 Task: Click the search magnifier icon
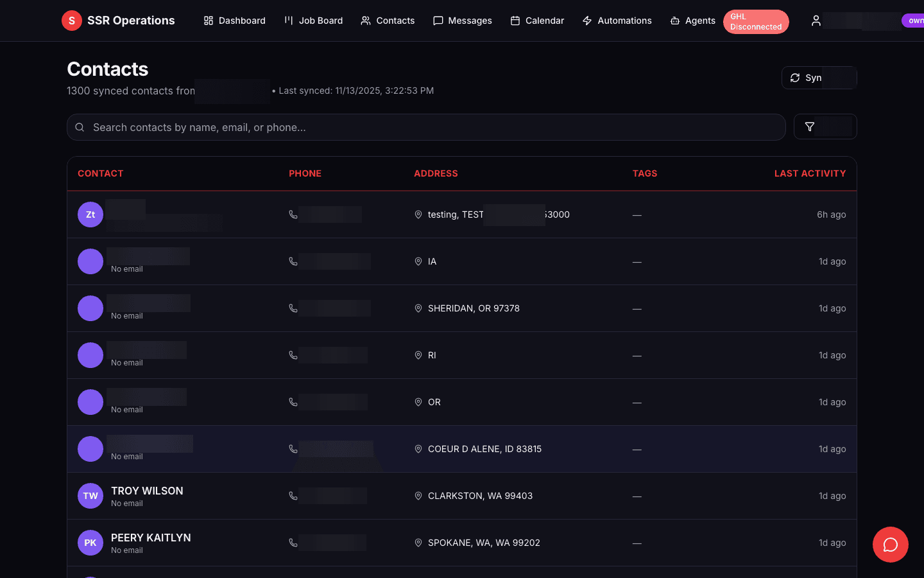(x=80, y=127)
